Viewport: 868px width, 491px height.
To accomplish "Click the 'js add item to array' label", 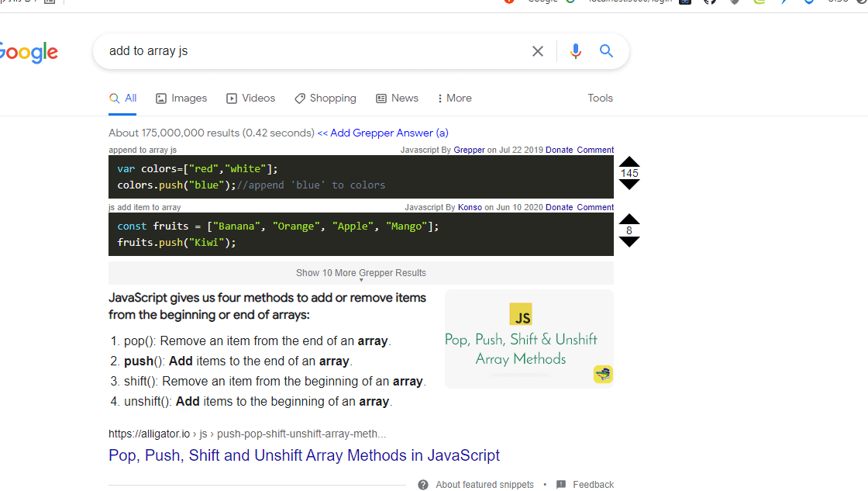I will coord(144,207).
